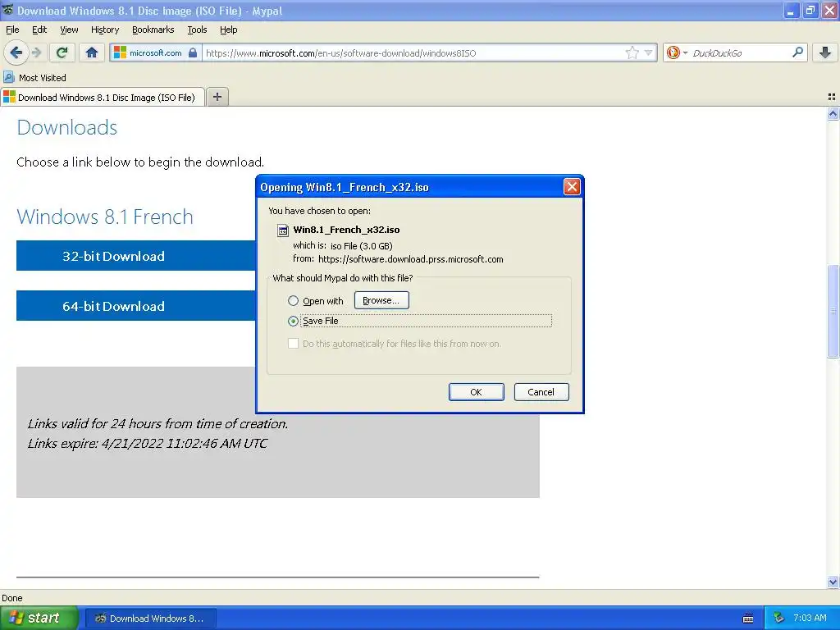Open a new tab with plus button
Viewport: 840px width, 630px height.
pyautogui.click(x=217, y=97)
